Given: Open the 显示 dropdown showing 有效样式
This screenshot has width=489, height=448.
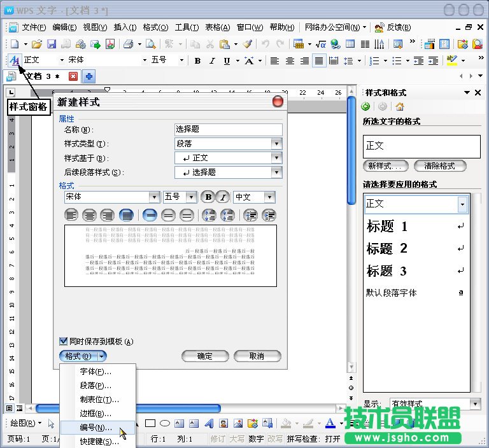Looking at the screenshot, I should point(475,403).
